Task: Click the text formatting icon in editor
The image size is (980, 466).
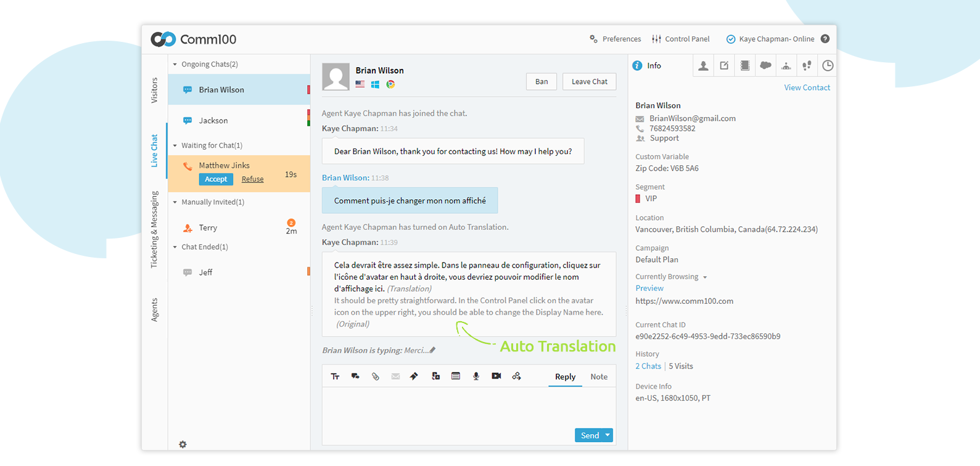Action: (335, 377)
